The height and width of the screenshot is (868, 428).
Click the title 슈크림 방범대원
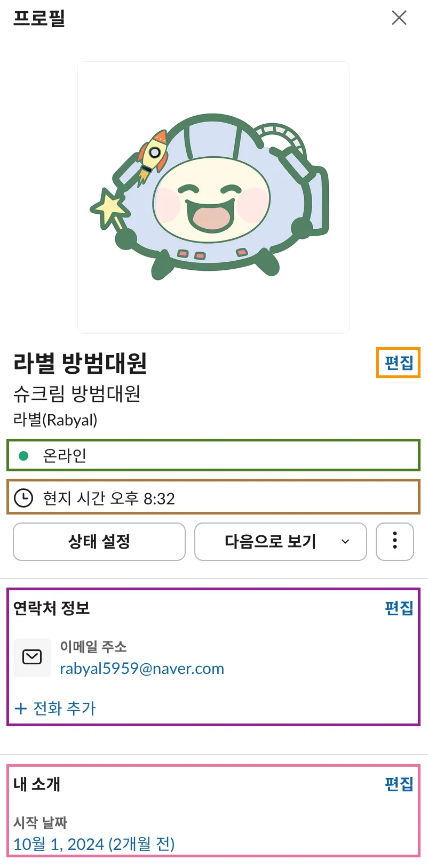(77, 393)
